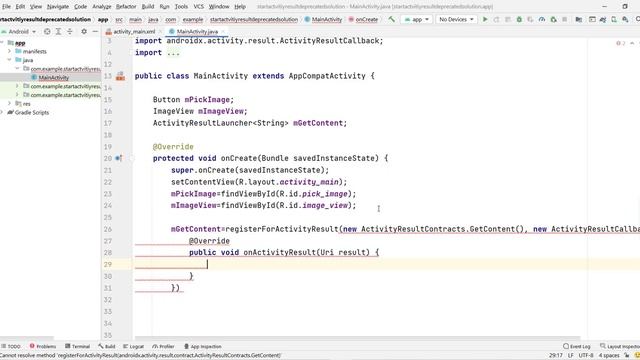Screen dimensions: 640x360
Task: Open the Refactor menu
Action: 126,7
